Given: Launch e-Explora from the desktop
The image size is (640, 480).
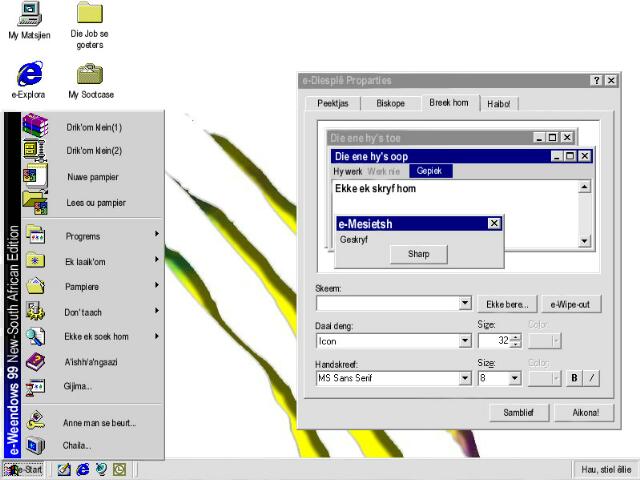Looking at the screenshot, I should click(29, 74).
